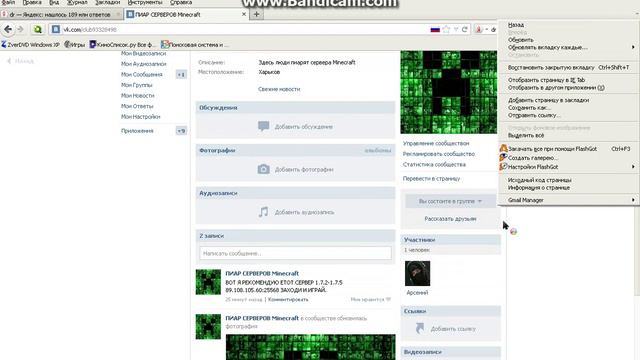Click the Создать галерею icon in context menu
This screenshot has width=640, height=360.
pyautogui.click(x=503, y=158)
